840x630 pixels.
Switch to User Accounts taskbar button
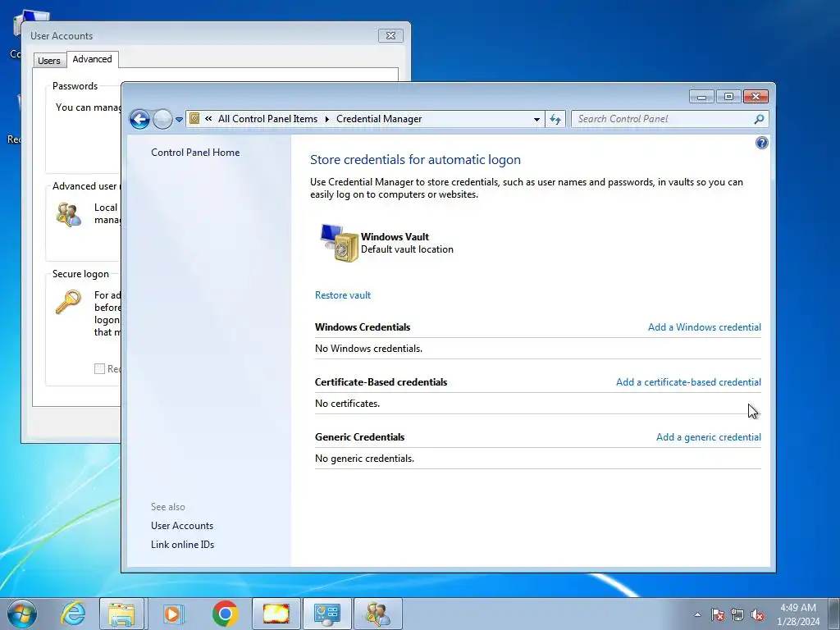(378, 614)
